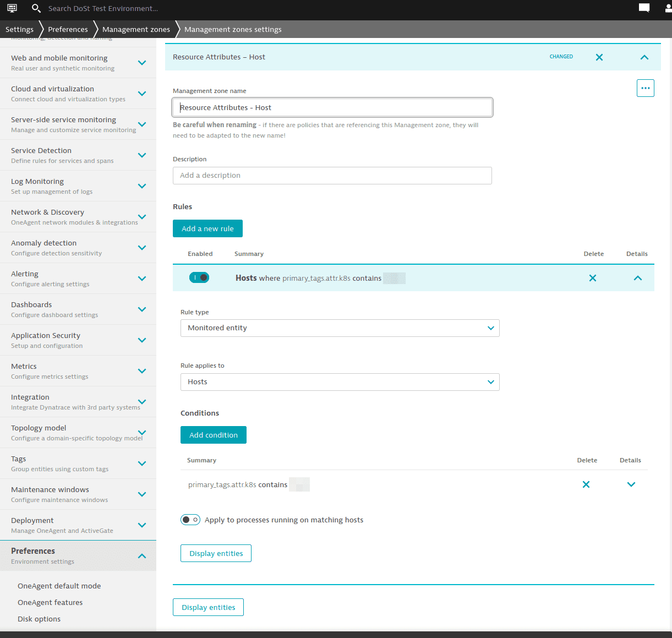This screenshot has width=672, height=638.
Task: Open the Rule type dropdown
Action: 340,328
